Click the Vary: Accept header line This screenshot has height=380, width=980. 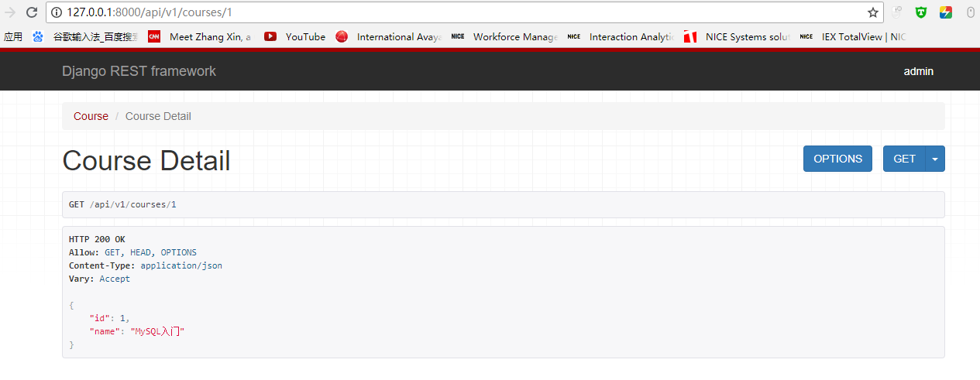99,279
